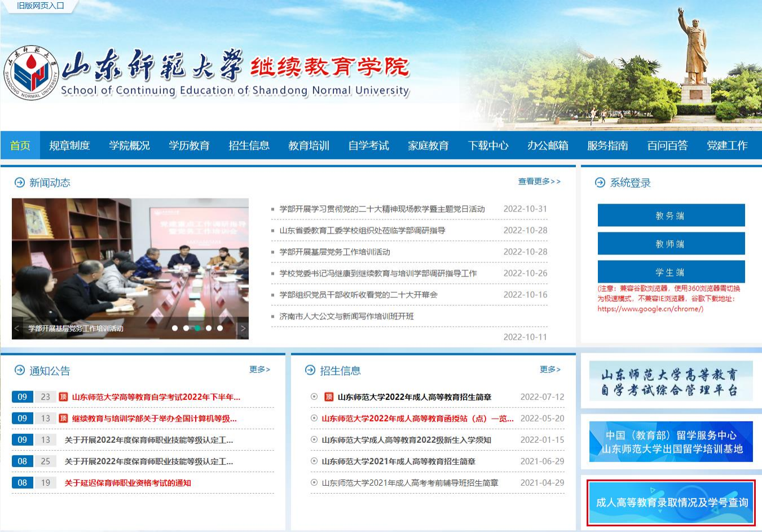
Task: Click the arrow icon beside 系统登录
Action: pyautogui.click(x=600, y=182)
